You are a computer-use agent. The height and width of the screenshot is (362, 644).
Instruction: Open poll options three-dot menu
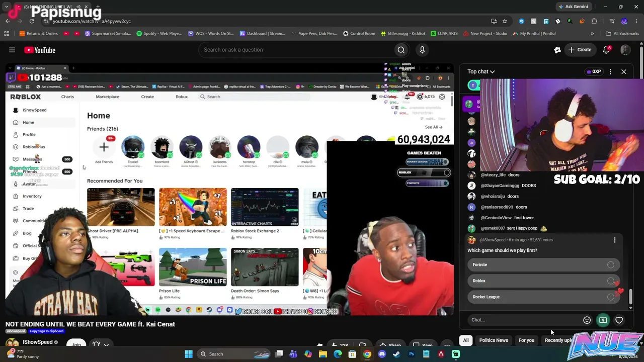[x=614, y=240]
